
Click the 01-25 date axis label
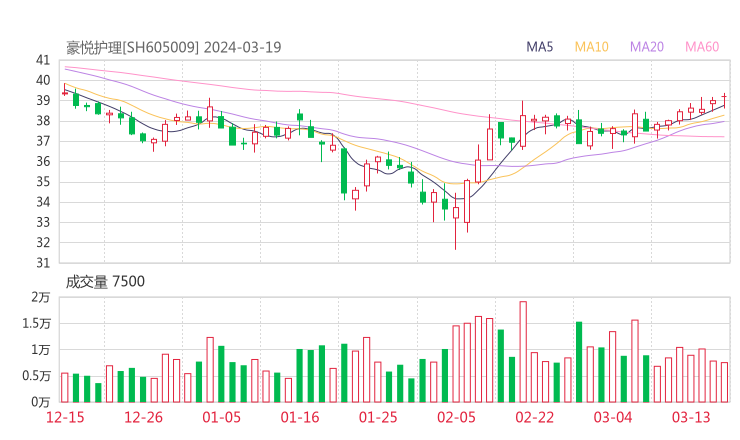(378, 417)
